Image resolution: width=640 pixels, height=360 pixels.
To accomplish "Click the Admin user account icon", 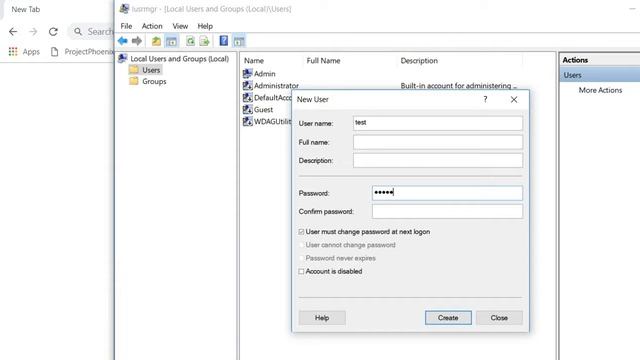I will pos(247,73).
